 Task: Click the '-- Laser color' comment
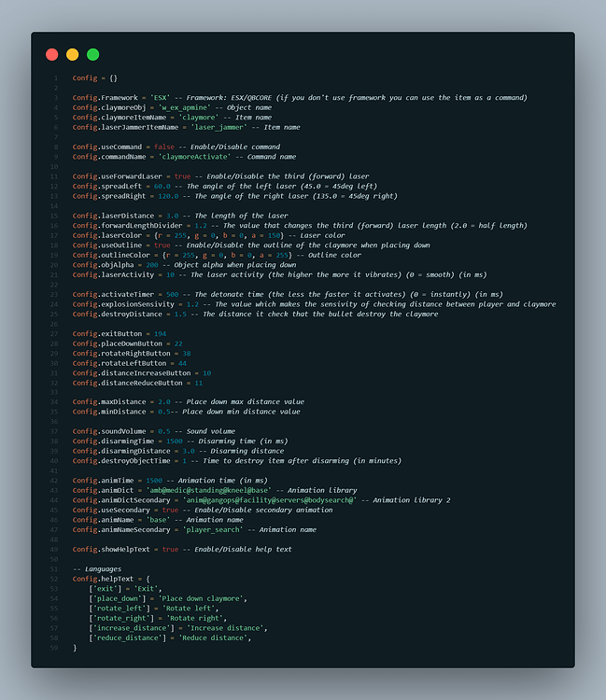coord(317,235)
